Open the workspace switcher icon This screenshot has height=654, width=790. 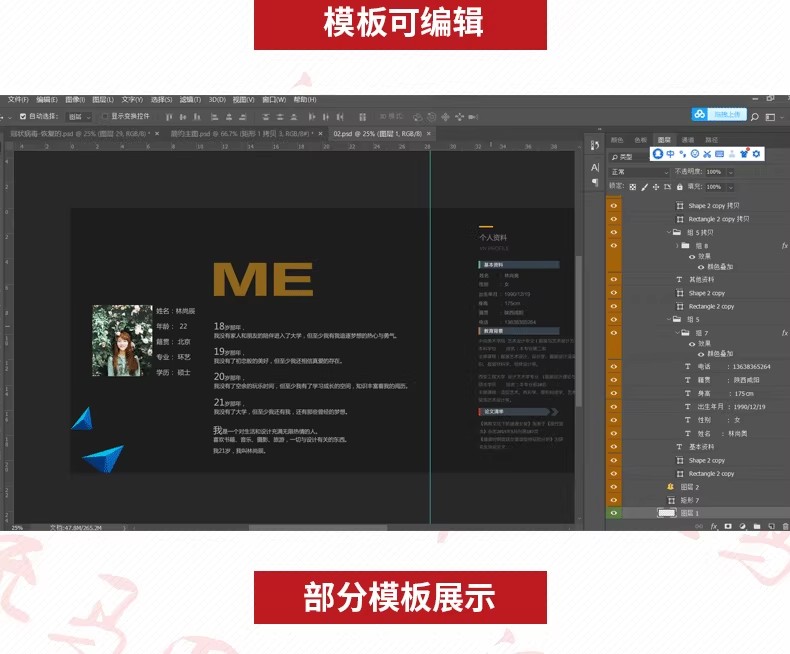770,117
